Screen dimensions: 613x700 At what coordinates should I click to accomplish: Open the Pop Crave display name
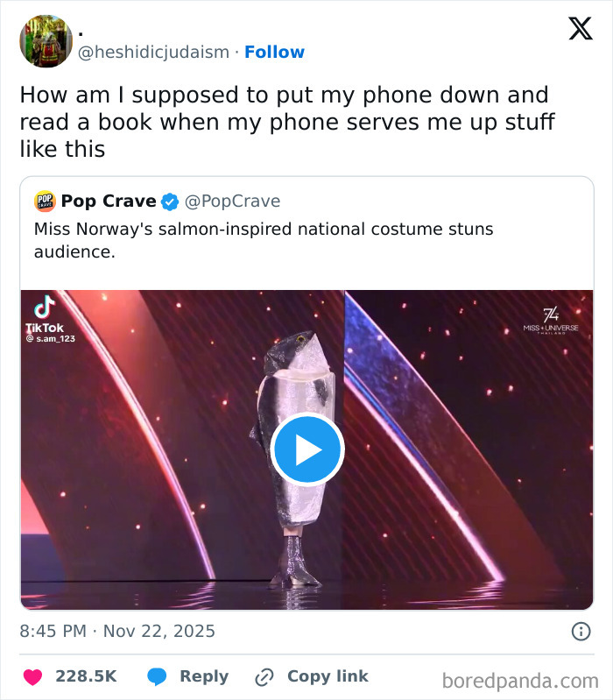109,202
